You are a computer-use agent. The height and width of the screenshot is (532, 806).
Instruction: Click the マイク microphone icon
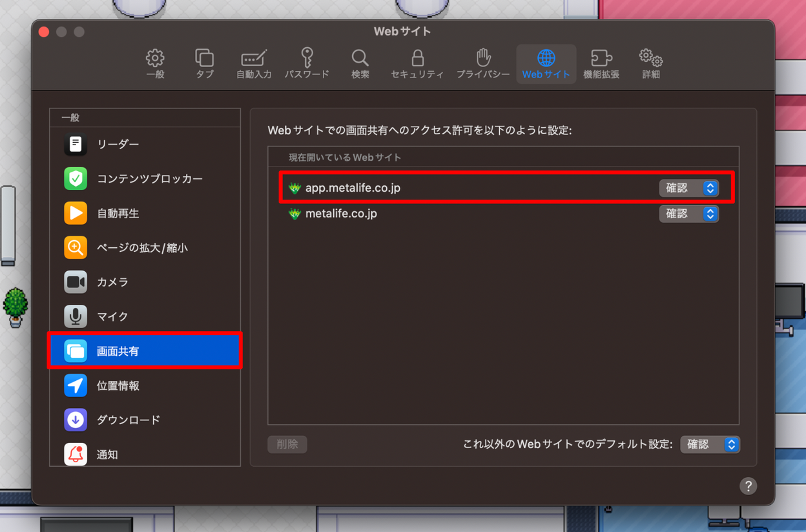(x=76, y=316)
